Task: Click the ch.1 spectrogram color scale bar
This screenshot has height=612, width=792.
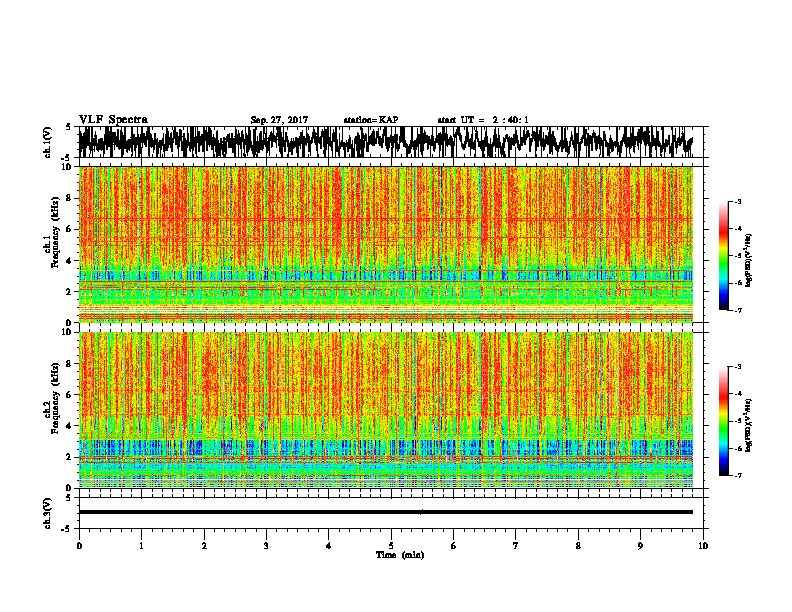Action: [724, 256]
